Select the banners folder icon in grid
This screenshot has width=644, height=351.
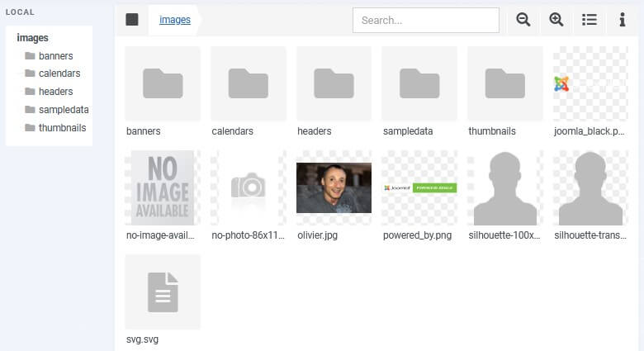tap(163, 83)
